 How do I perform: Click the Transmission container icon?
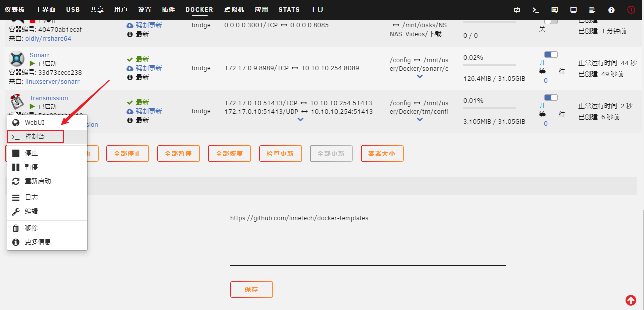17,102
